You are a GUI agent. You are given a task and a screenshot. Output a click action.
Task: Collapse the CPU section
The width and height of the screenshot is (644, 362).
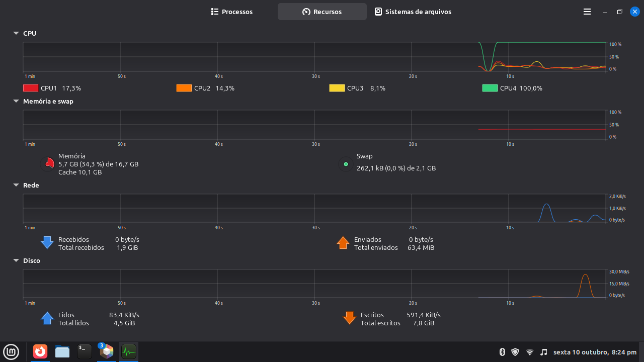click(16, 33)
